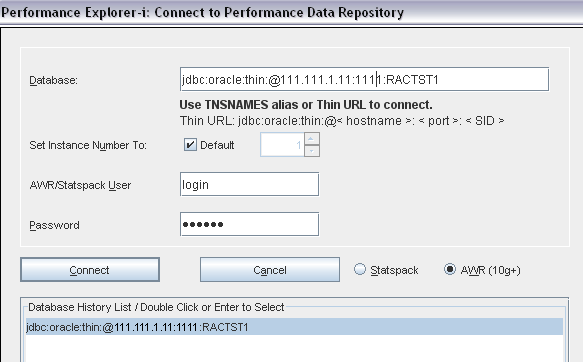
Task: Click the Database History List group title
Action: pos(156,307)
